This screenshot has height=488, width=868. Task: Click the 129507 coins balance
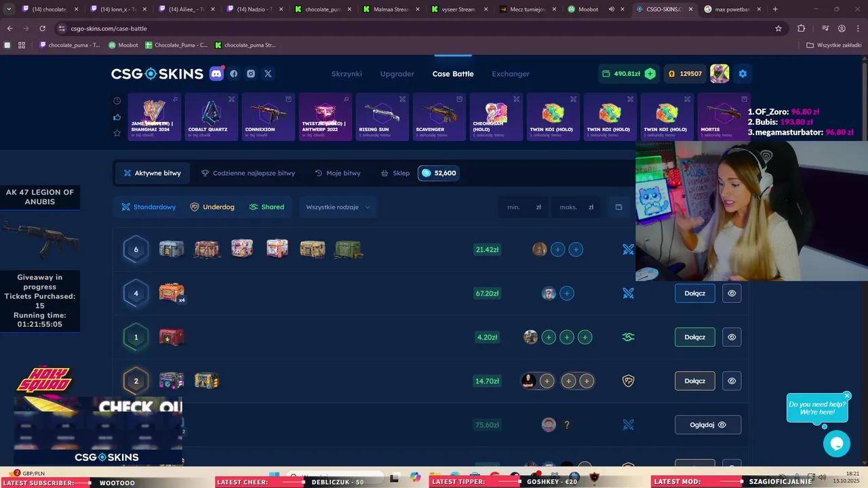coord(685,74)
